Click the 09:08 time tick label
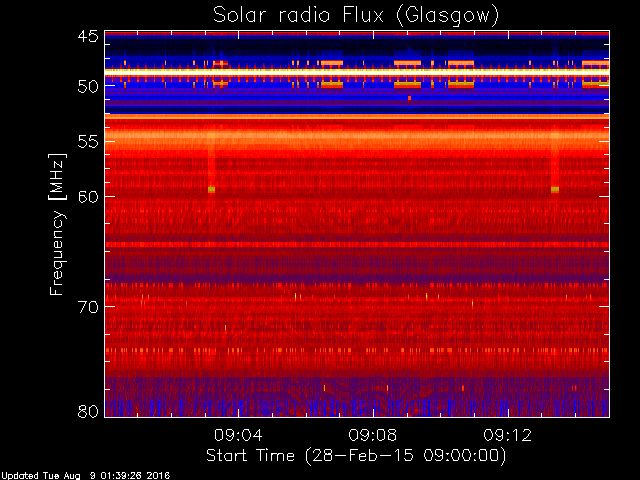 point(373,435)
